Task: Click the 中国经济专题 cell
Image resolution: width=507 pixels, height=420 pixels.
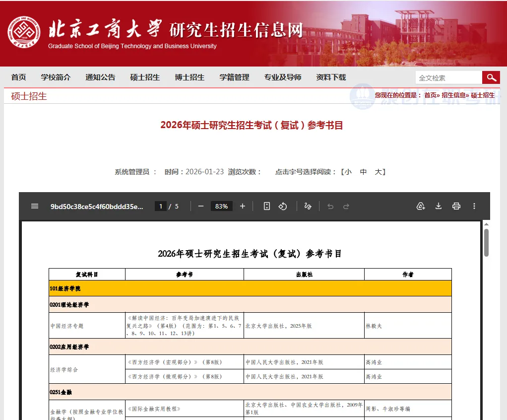Action: click(x=87, y=326)
